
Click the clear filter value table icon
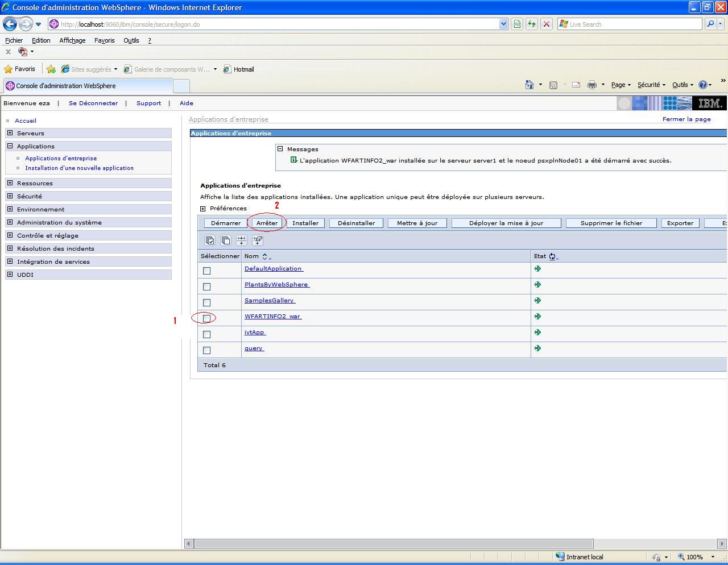(258, 240)
